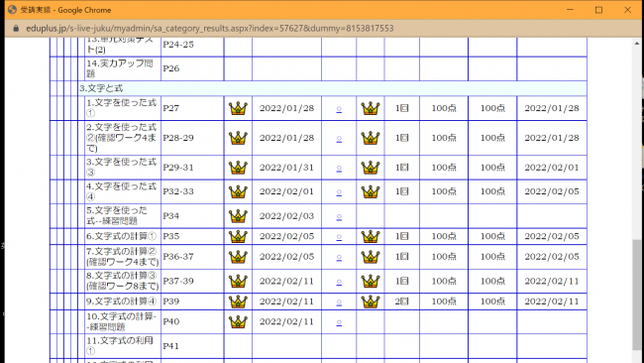Viewport: 644px width, 363px height.
Task: Click the scrollbar up arrow
Action: coord(637,43)
